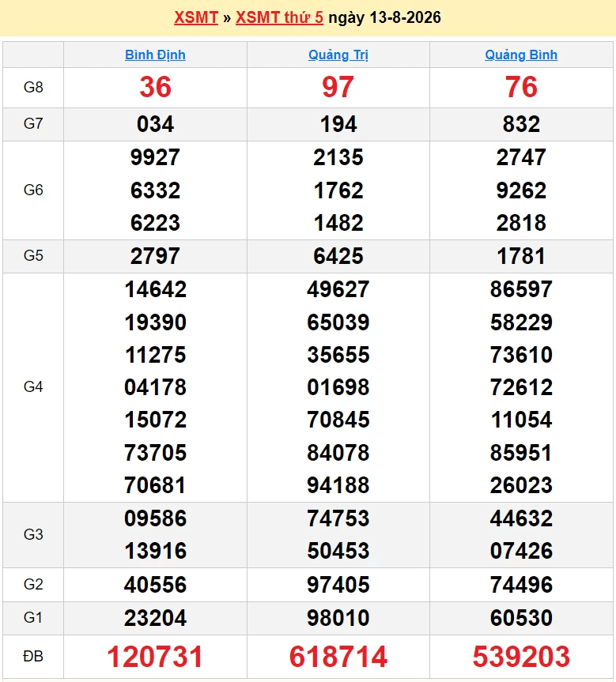Image resolution: width=616 pixels, height=682 pixels.
Task: Click Bình Định G8 result 36
Action: 156,87
